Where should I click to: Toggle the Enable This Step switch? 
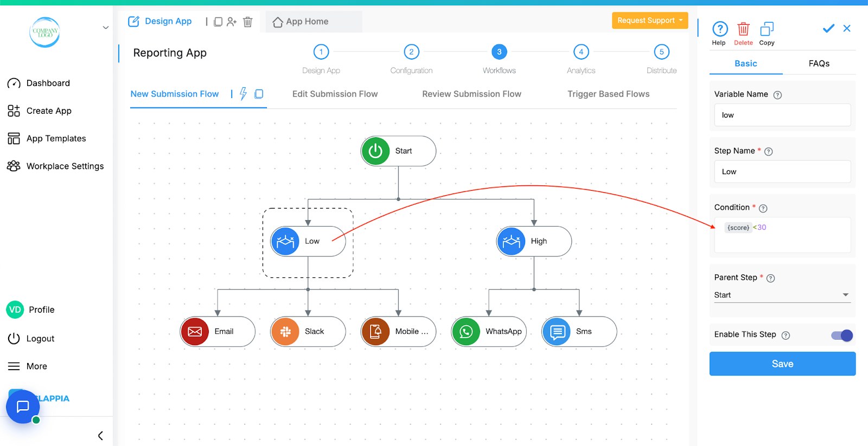coord(842,335)
